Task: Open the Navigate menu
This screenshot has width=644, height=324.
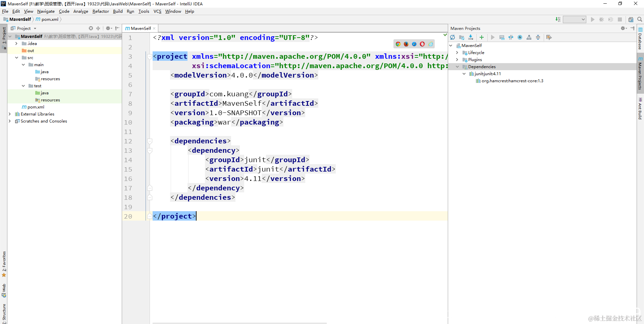Action: 46,11
